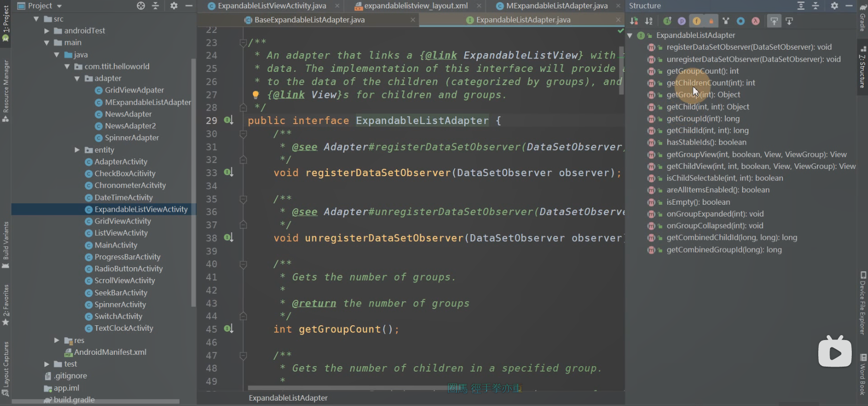Screen dimensions: 868x406
Task: Select NewsAdapter2 class in Project tree
Action: [x=130, y=126]
